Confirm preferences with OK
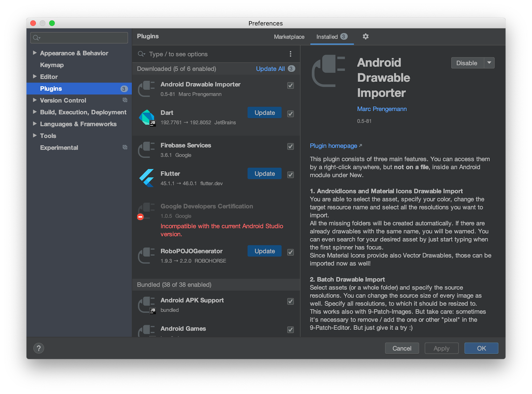 tap(481, 348)
